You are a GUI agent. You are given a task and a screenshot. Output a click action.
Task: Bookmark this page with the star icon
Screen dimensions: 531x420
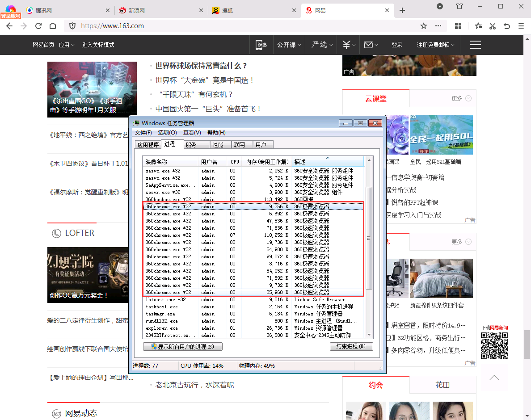point(424,26)
